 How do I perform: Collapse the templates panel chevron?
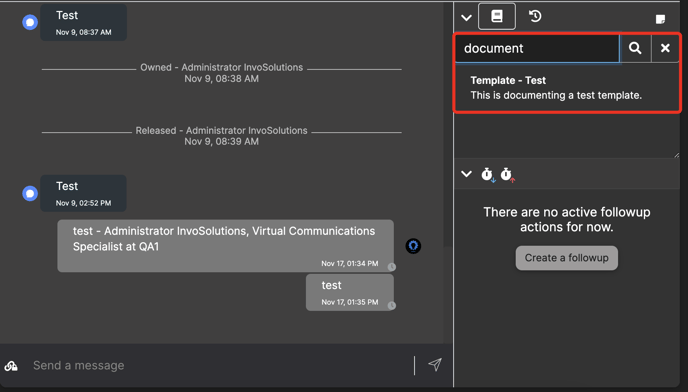tap(466, 18)
